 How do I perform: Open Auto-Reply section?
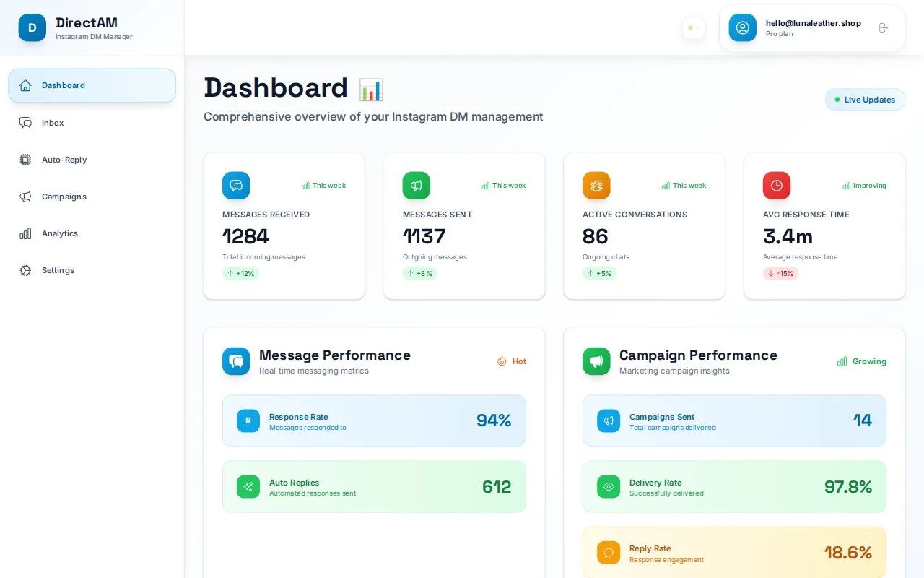coord(92,160)
